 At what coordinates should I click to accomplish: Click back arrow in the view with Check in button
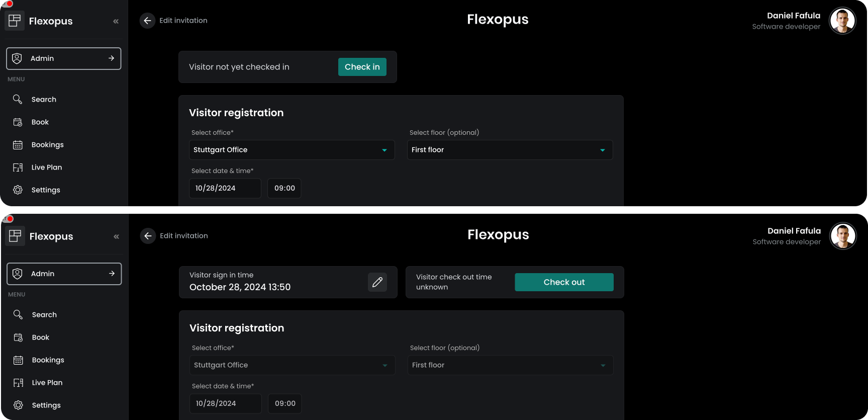click(x=147, y=21)
